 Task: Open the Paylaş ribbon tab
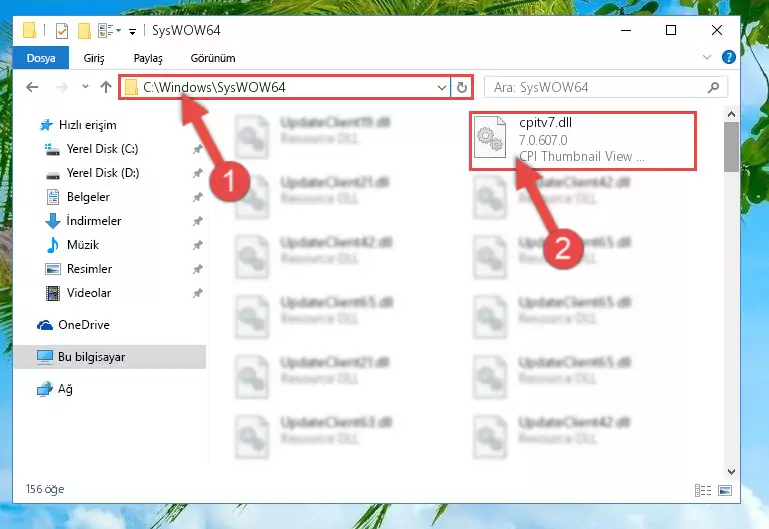click(148, 58)
